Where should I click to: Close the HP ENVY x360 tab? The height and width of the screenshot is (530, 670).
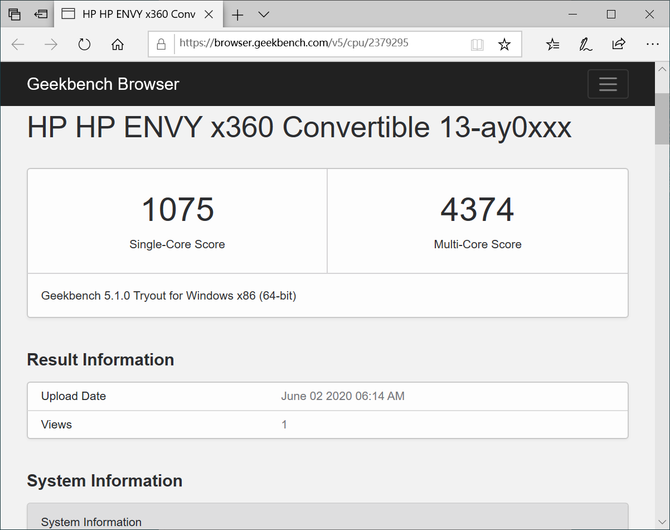(x=209, y=15)
